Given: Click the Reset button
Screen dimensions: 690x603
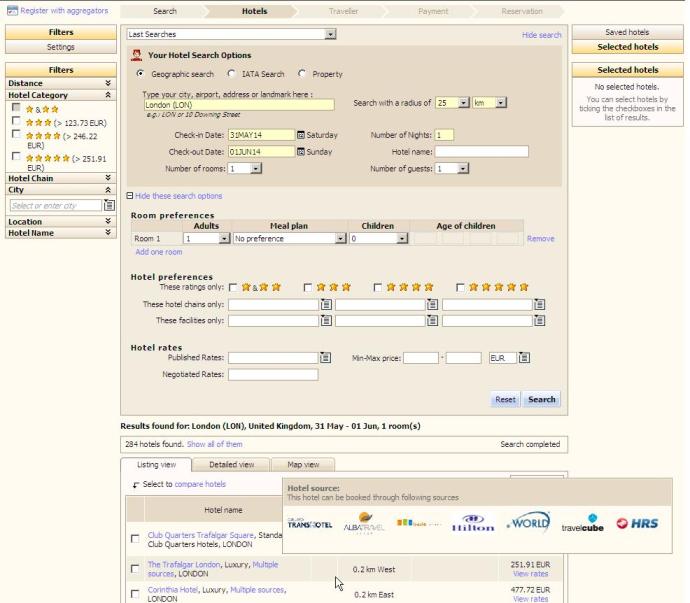Looking at the screenshot, I should pyautogui.click(x=505, y=399).
